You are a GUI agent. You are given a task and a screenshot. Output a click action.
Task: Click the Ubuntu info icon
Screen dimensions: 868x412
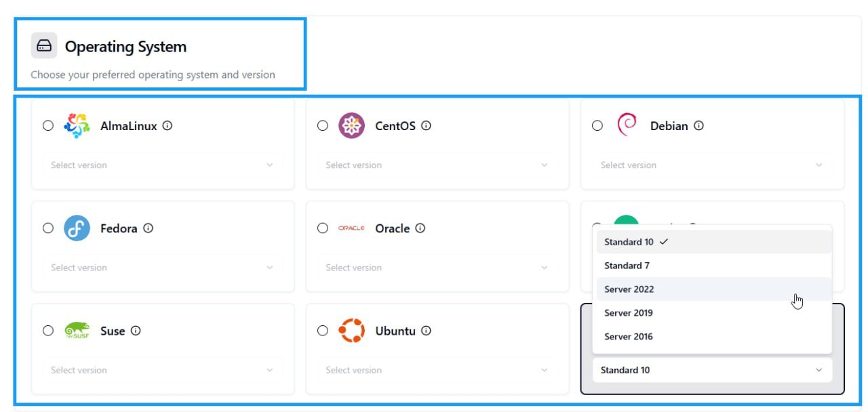pos(426,331)
